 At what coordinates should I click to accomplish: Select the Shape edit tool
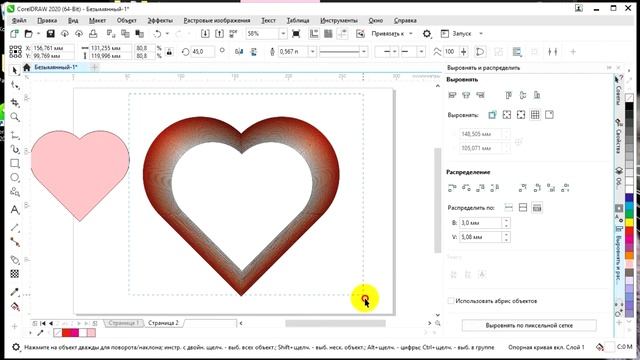pos(15,86)
